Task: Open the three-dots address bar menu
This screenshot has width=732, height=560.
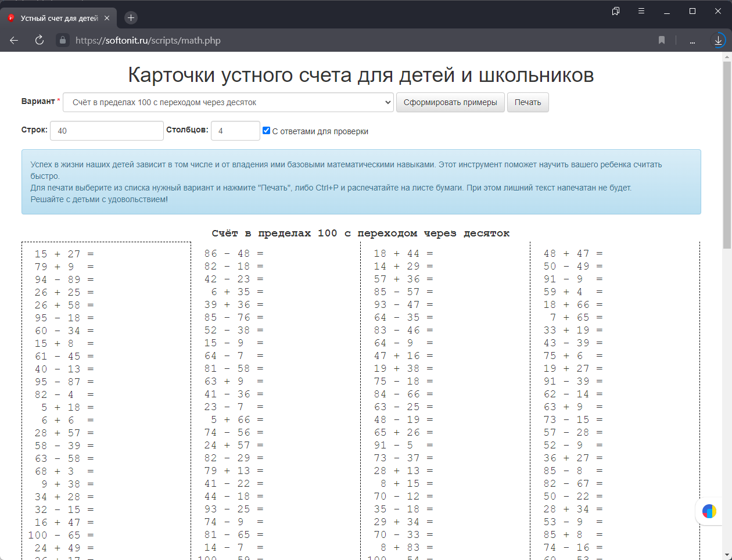Action: click(x=692, y=41)
